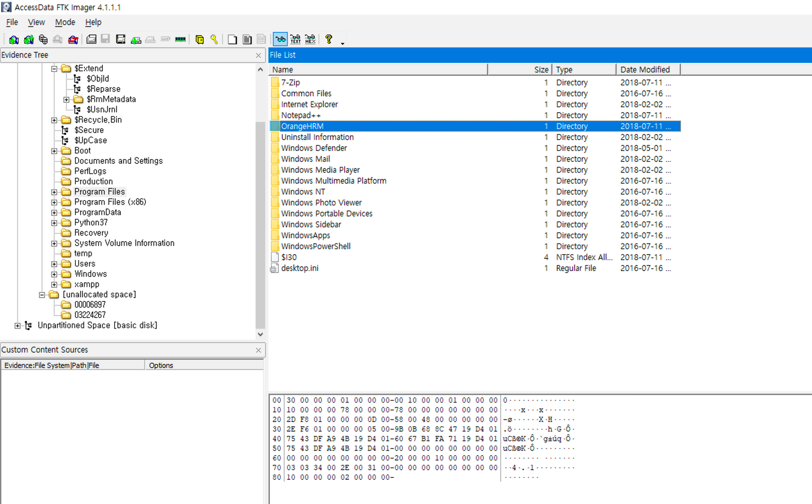
Task: Click the Capture Memory chip icon
Action: coord(180,40)
